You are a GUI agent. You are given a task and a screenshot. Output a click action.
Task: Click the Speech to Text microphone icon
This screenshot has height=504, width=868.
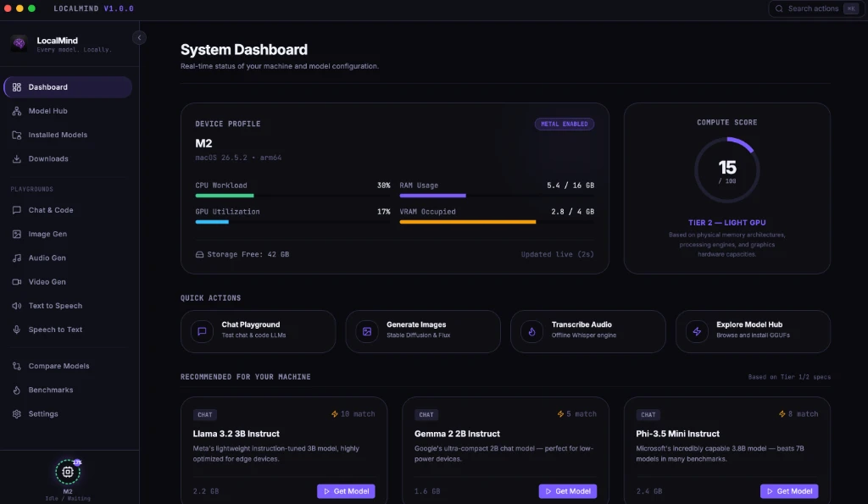click(17, 330)
